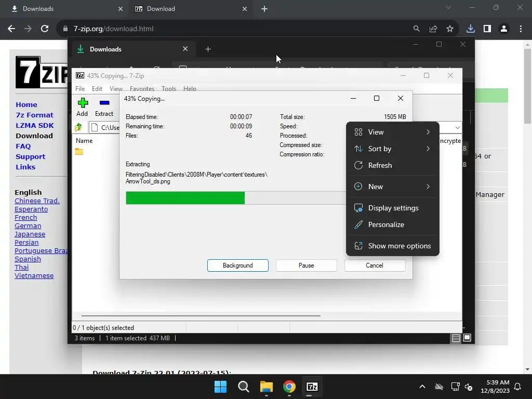Switch Explorer to details view icon

coord(456,338)
